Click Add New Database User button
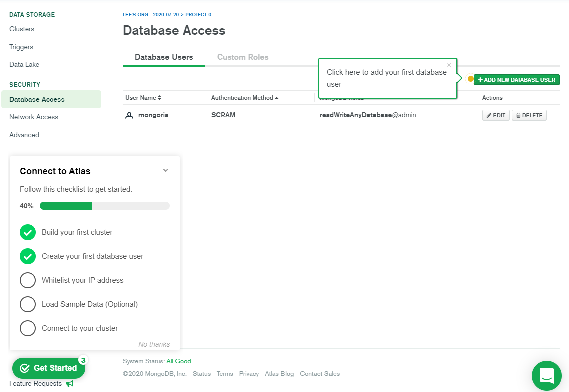The width and height of the screenshot is (569, 392). [517, 80]
